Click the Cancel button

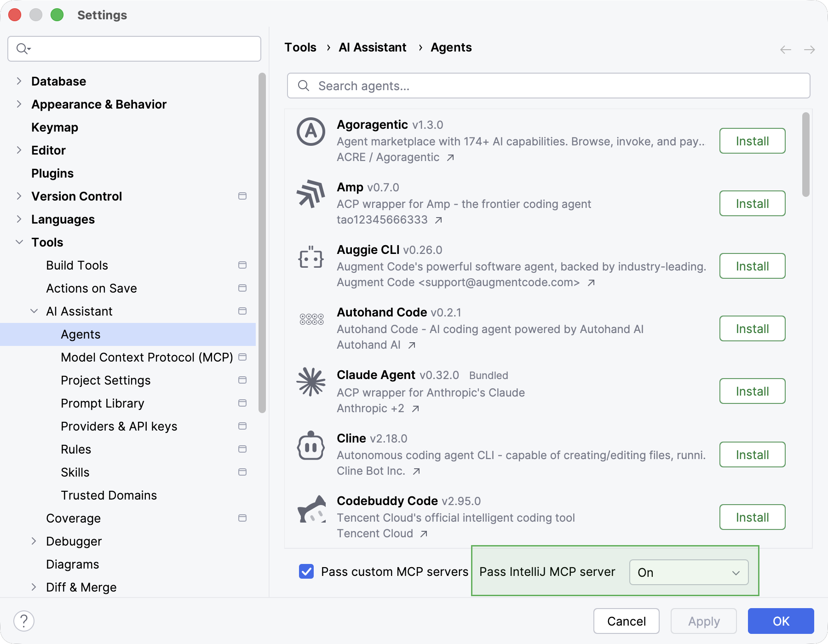point(626,621)
